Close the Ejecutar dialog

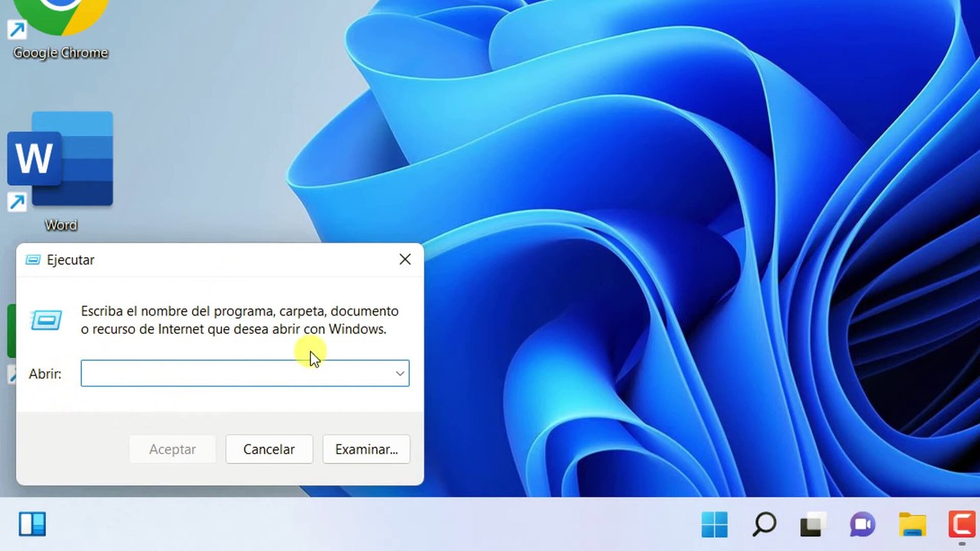(405, 260)
